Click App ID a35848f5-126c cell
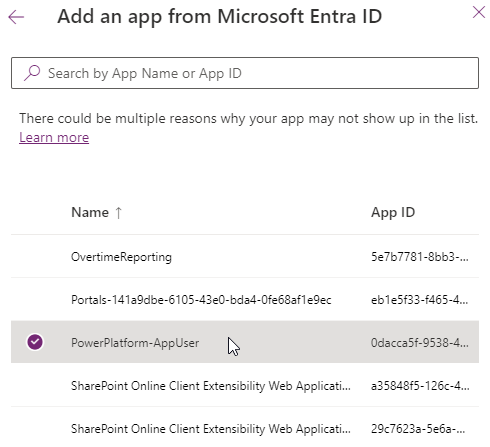The image size is (490, 447). pyautogui.click(x=420, y=386)
